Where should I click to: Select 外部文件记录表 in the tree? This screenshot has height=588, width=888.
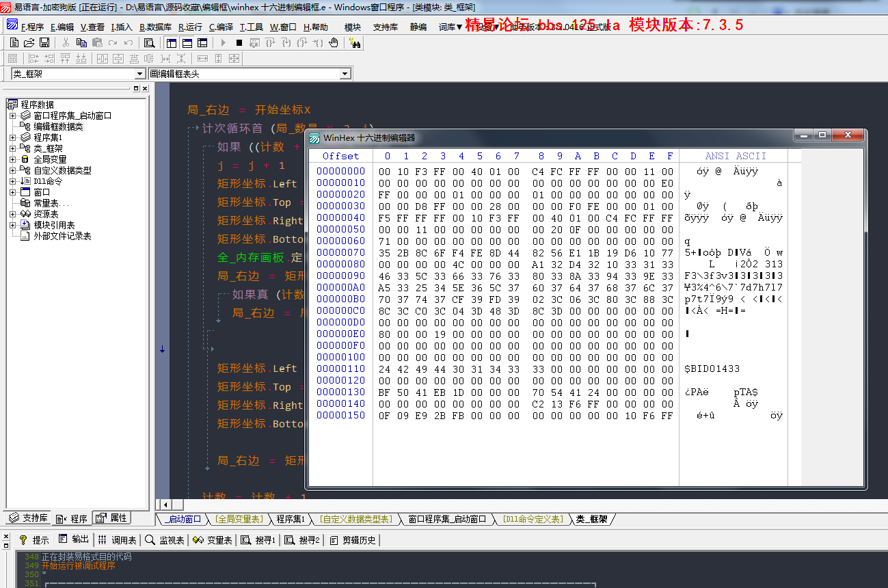[x=62, y=236]
